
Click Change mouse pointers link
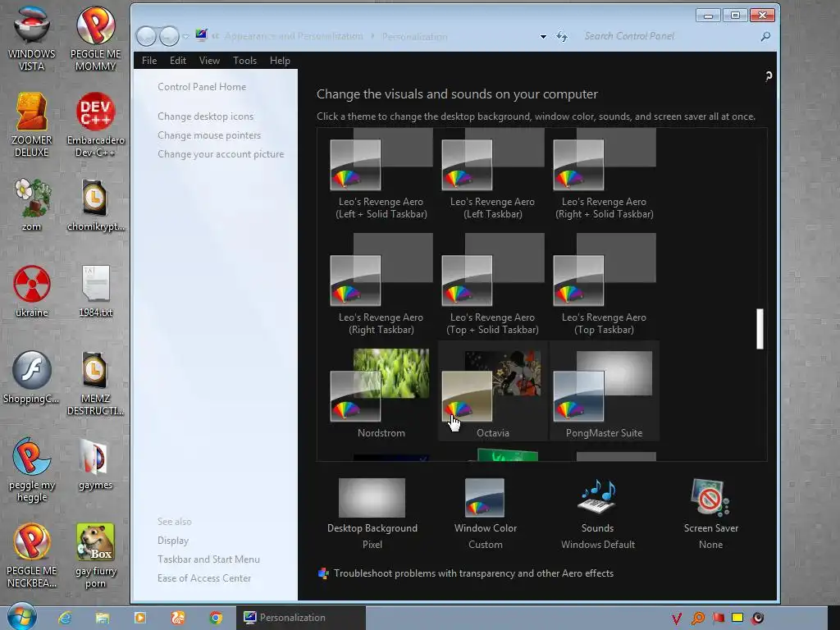coord(209,135)
